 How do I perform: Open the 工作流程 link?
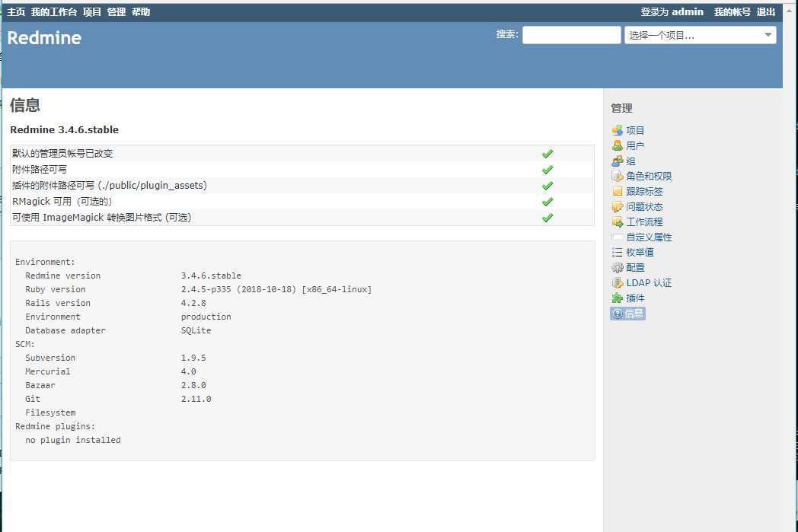pos(644,221)
